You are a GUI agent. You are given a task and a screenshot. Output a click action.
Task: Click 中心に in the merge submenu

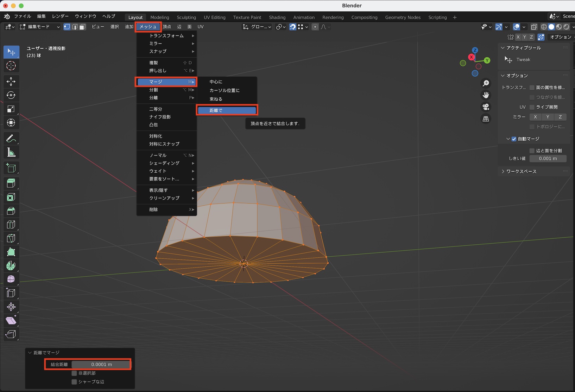[x=216, y=82]
